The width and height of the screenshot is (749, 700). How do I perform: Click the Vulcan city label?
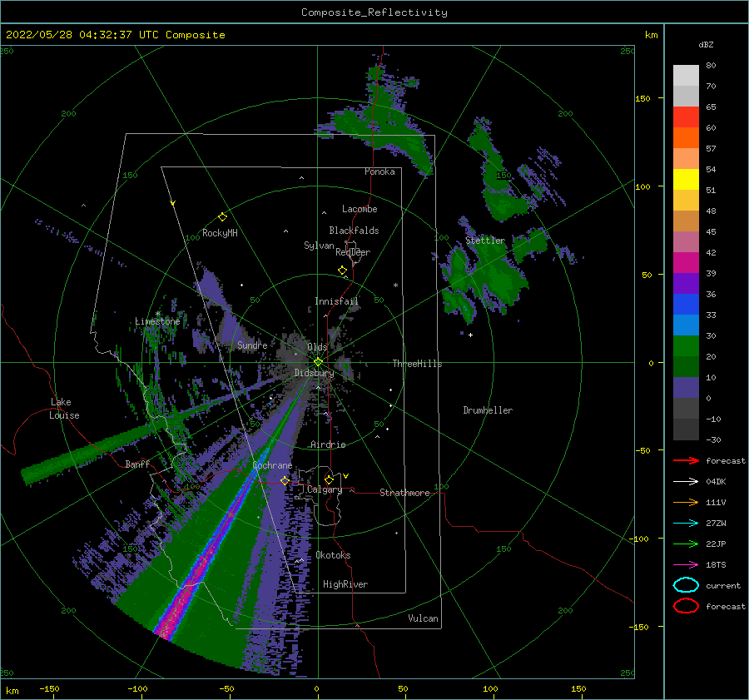click(424, 618)
